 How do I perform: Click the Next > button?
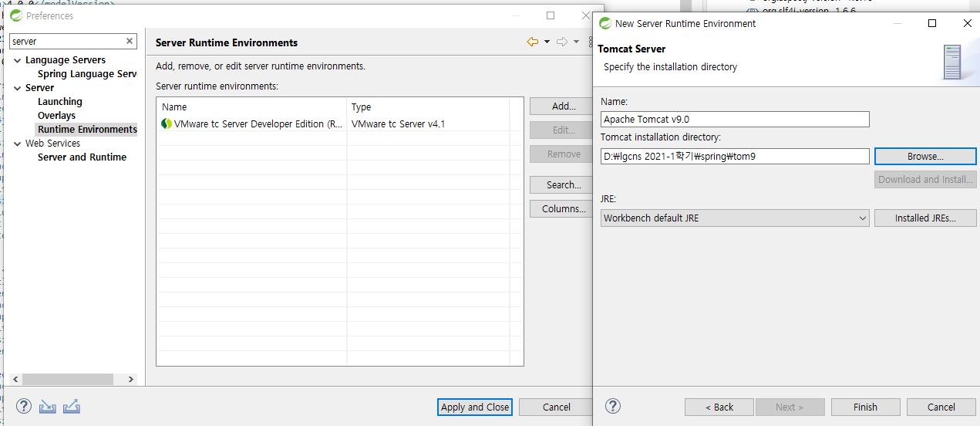[x=790, y=407]
